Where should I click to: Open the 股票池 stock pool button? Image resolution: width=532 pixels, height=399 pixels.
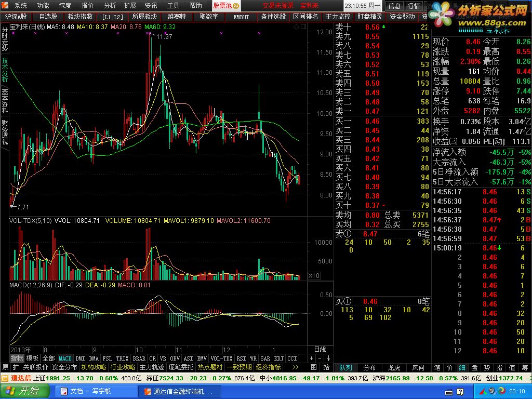[226, 5]
